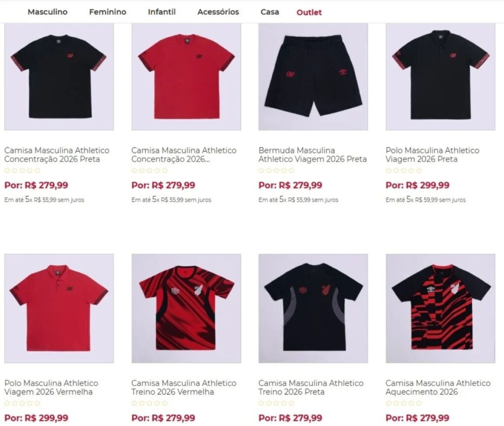
Task: View the black Polo Viagem photo
Action: [441, 76]
